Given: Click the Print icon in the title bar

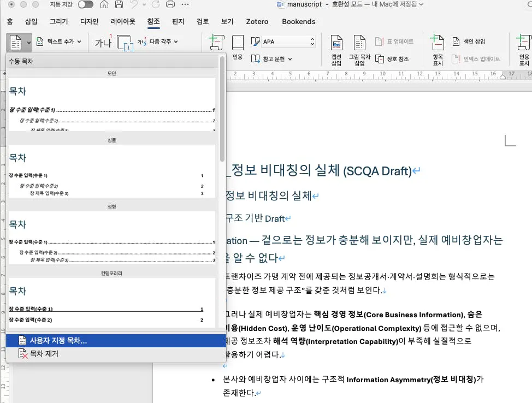Looking at the screenshot, I should tap(169, 5).
